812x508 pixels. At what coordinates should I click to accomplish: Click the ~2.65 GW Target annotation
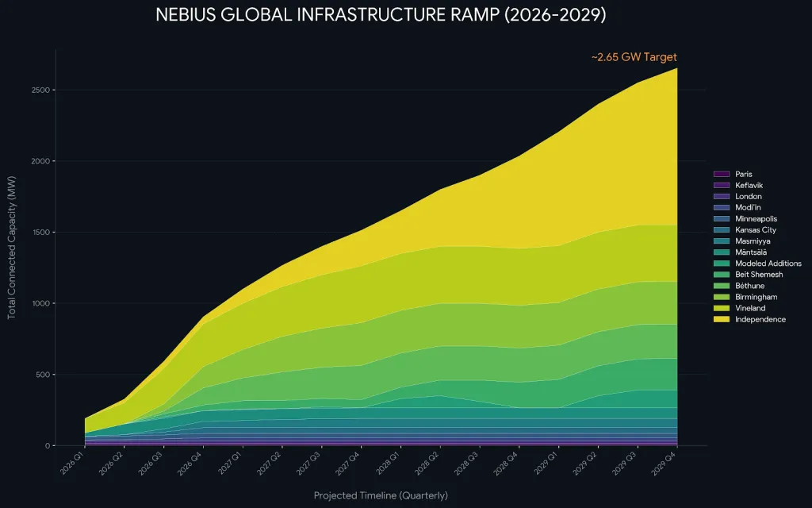pos(634,57)
